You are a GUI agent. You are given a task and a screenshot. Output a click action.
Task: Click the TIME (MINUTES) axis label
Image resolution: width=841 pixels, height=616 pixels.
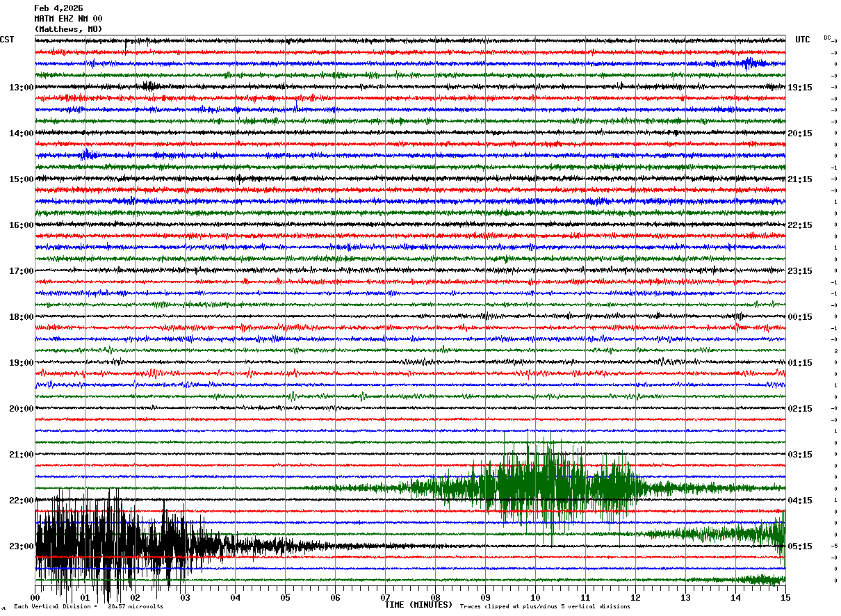pyautogui.click(x=418, y=605)
